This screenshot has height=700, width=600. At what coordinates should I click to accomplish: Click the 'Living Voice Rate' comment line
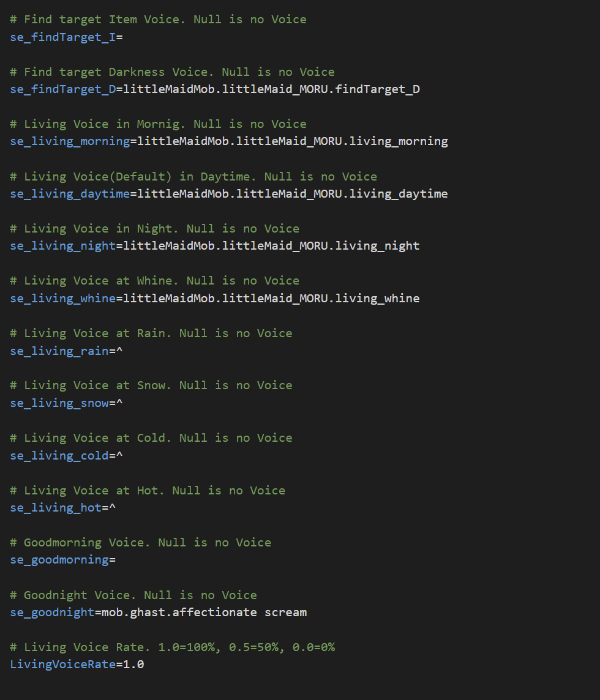click(173, 647)
